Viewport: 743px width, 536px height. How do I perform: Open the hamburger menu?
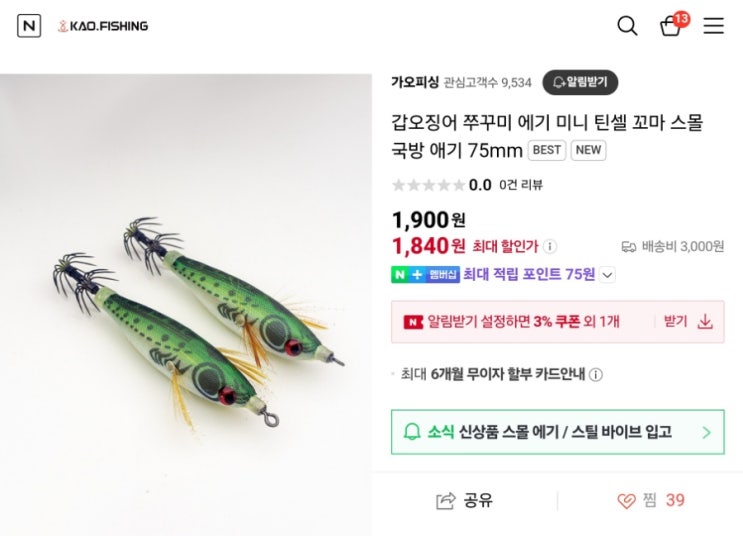click(713, 26)
